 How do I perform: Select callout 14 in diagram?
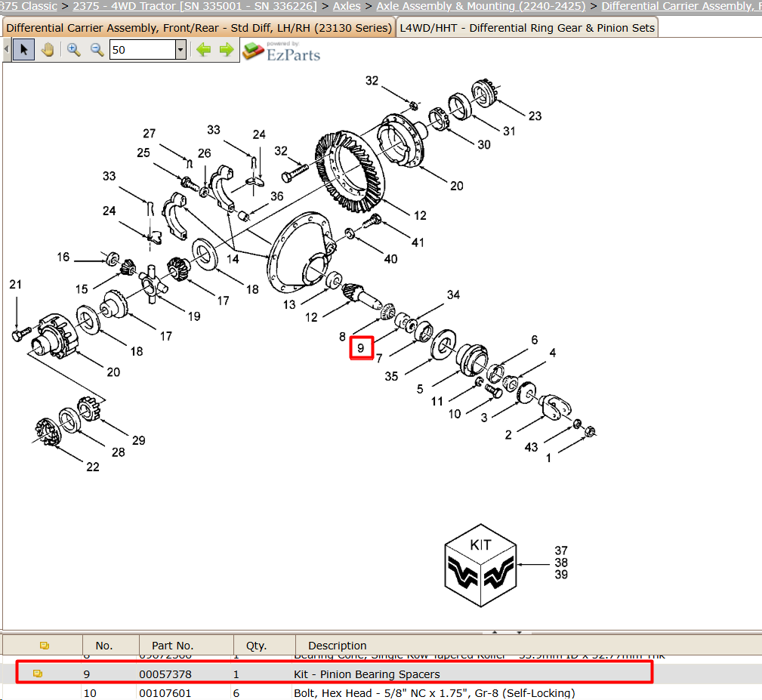233,259
